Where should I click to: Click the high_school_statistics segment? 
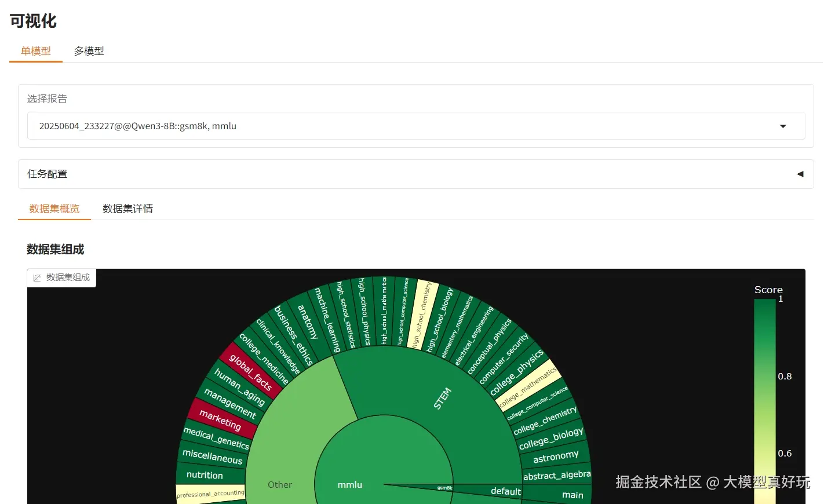345,315
